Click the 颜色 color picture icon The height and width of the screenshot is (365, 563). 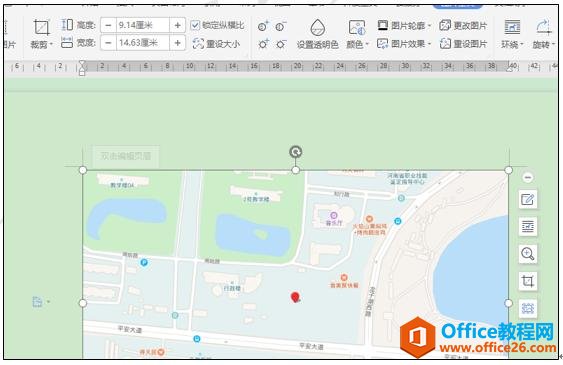pos(357,28)
